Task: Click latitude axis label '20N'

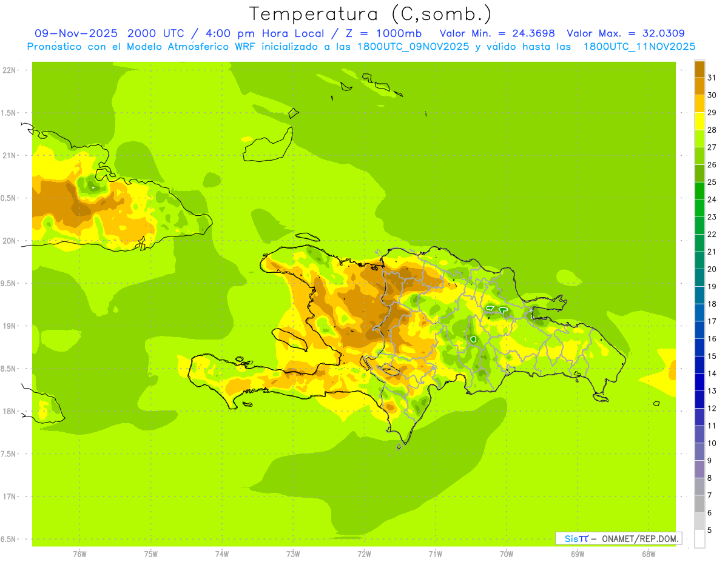Action: pyautogui.click(x=10, y=241)
